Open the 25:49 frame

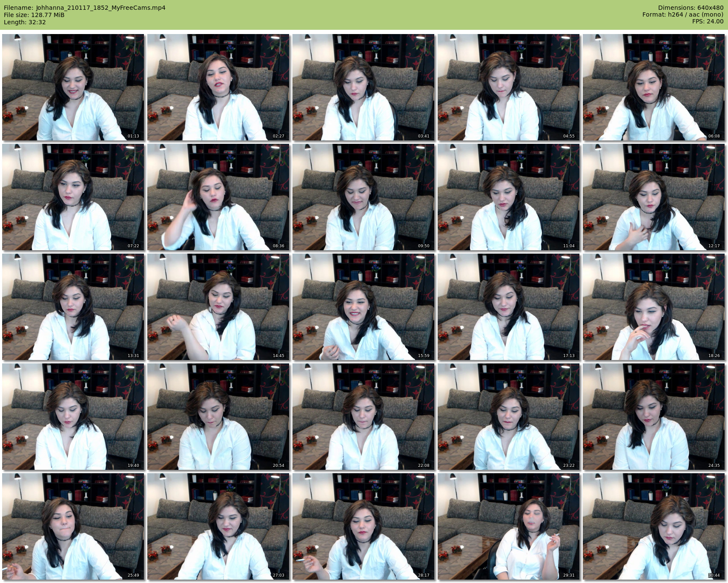click(73, 526)
